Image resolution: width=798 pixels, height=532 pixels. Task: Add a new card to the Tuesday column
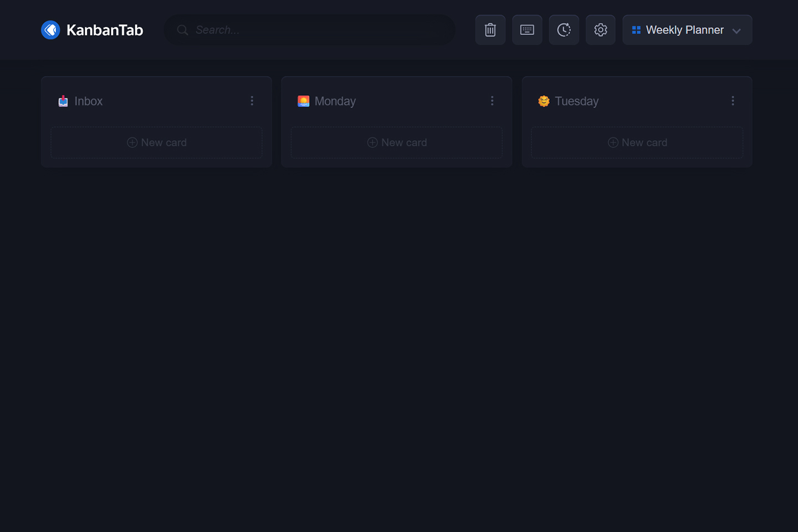(x=637, y=142)
